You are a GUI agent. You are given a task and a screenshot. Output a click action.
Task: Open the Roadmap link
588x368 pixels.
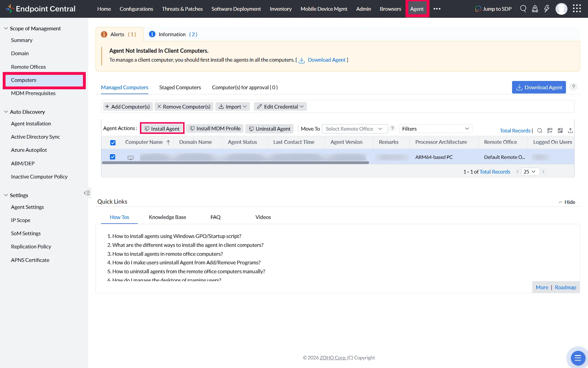click(565, 287)
